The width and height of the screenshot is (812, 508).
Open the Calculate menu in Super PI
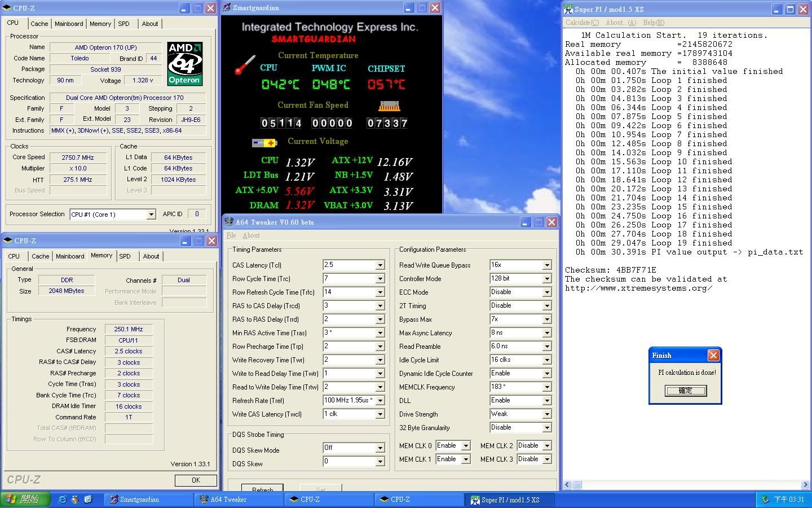pyautogui.click(x=582, y=23)
